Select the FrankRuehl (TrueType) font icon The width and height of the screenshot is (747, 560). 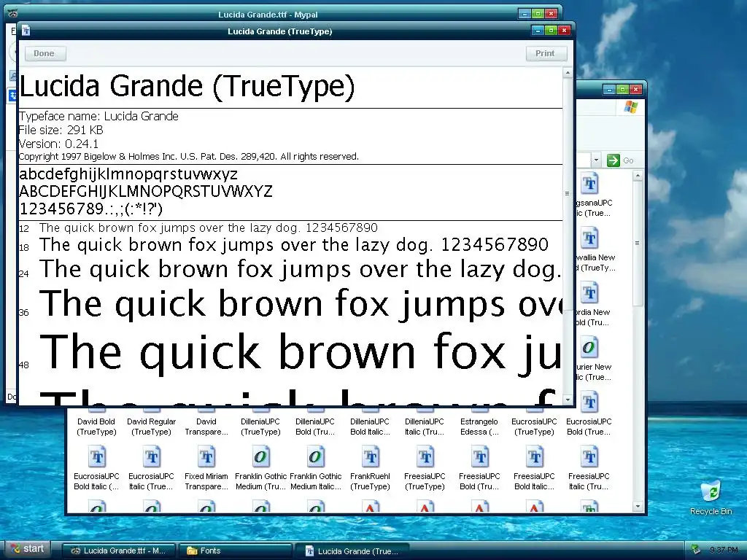(370, 456)
